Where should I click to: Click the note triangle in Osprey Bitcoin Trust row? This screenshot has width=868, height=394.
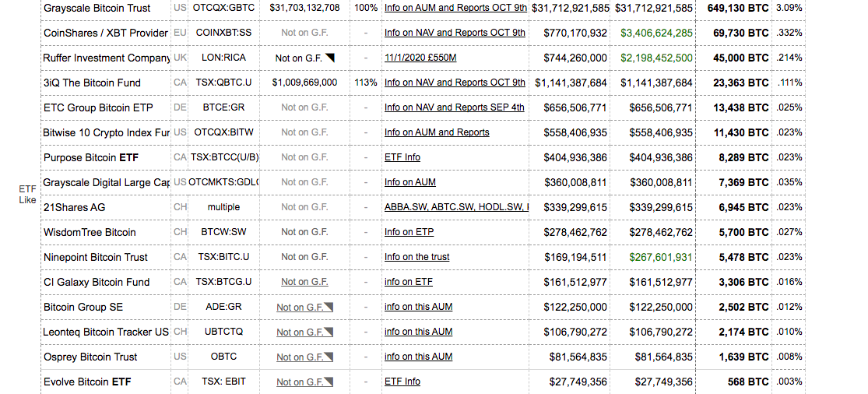[x=329, y=357]
